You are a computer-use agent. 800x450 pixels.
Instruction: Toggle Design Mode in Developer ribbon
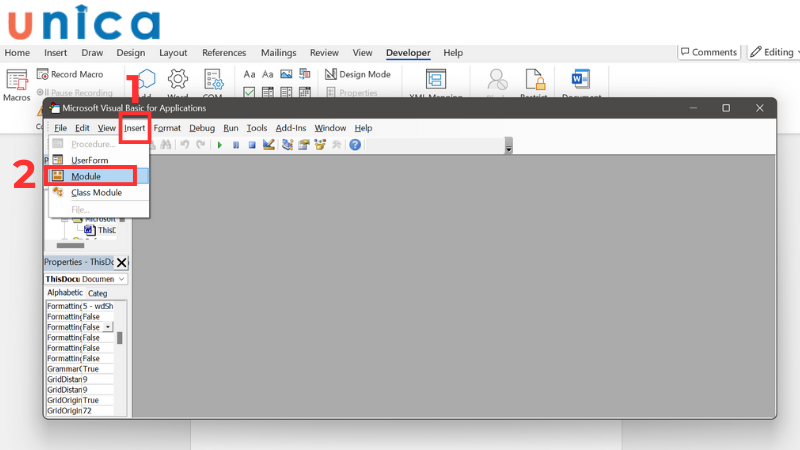click(x=358, y=74)
